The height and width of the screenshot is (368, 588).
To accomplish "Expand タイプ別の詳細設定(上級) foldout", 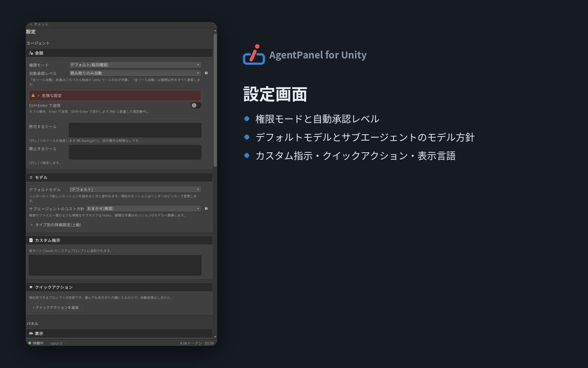I will (x=32, y=225).
